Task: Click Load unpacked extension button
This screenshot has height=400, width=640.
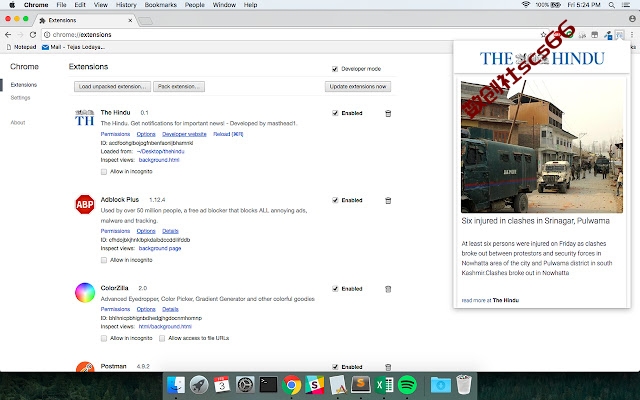Action: coord(112,87)
